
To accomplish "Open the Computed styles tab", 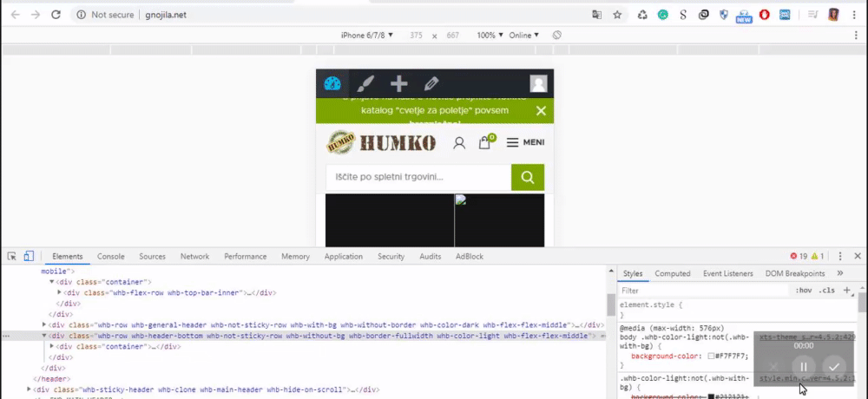I will 673,273.
